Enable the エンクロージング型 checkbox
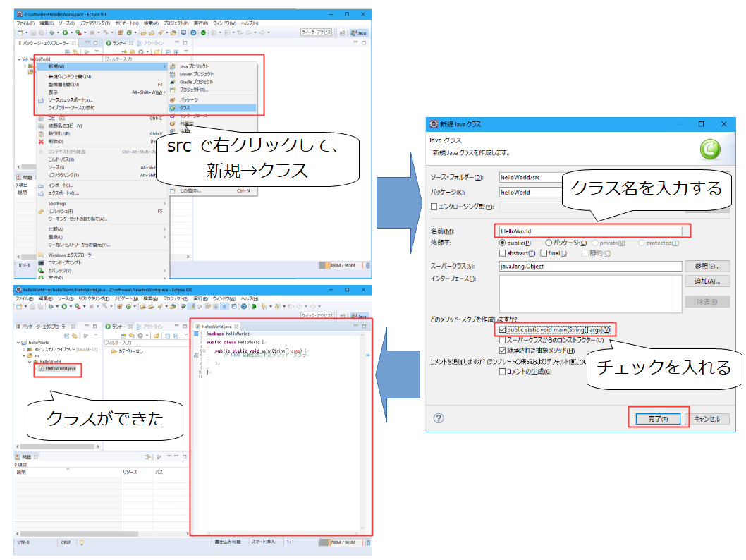This screenshot has width=746, height=560. (x=434, y=207)
